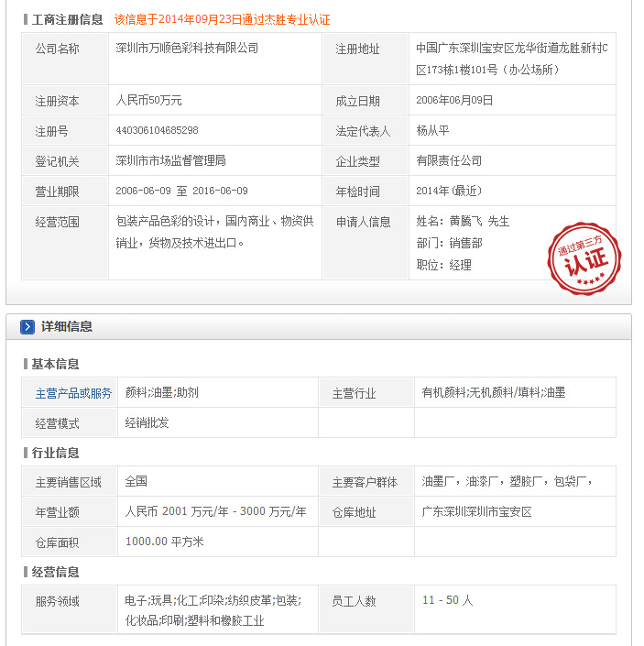
Task: Click the orange 杰胜专业认证 notice text
Action: tap(222, 19)
